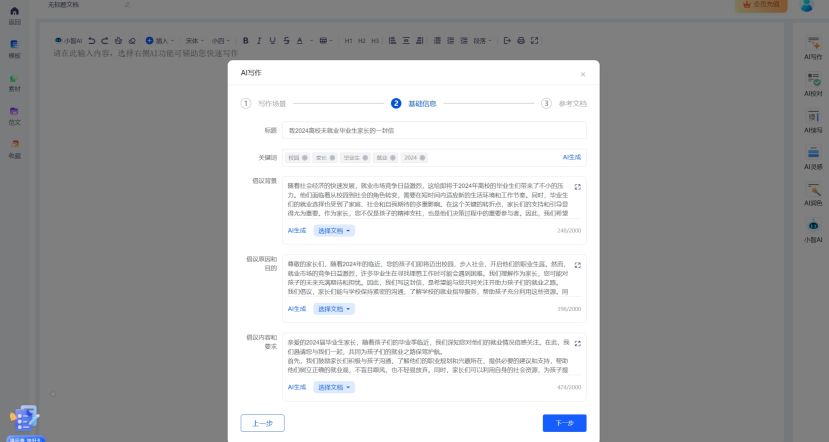Close the AI写作 dialog
Image resolution: width=829 pixels, height=442 pixels.
[583, 75]
